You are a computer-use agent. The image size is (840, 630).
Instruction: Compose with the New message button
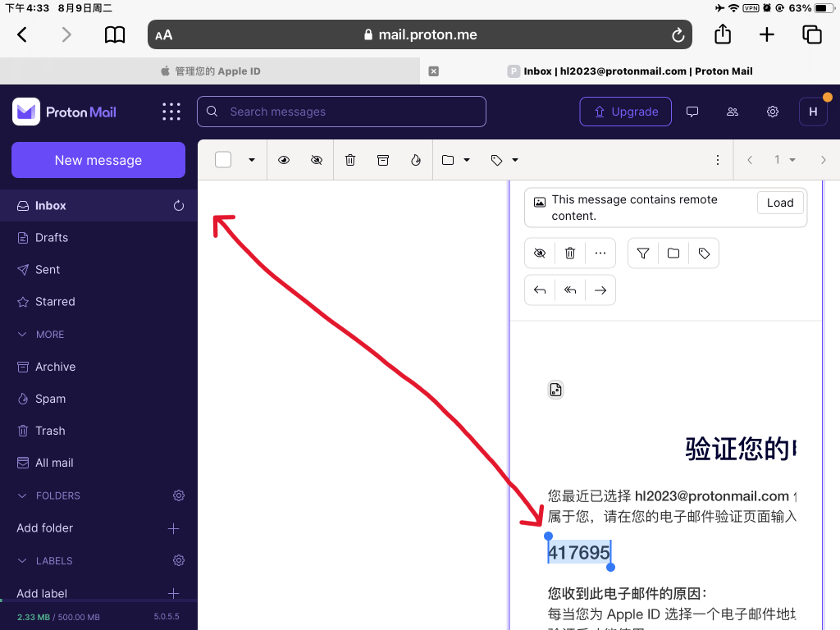point(98,160)
